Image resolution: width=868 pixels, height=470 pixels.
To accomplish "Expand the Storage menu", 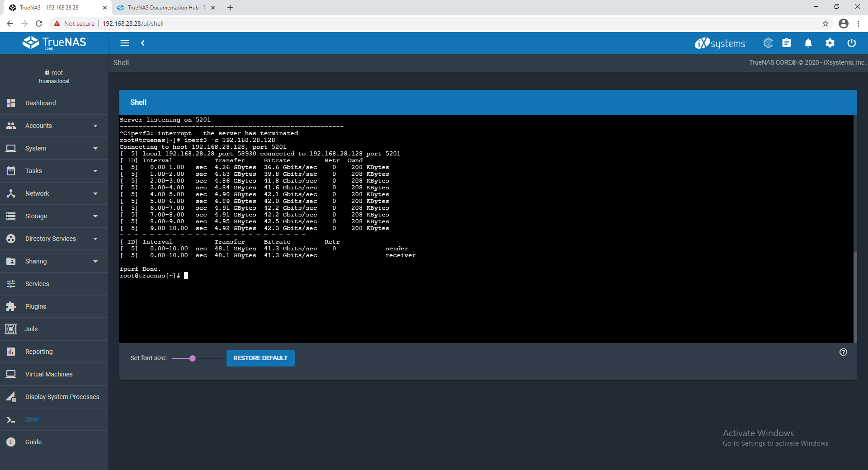I will click(54, 216).
